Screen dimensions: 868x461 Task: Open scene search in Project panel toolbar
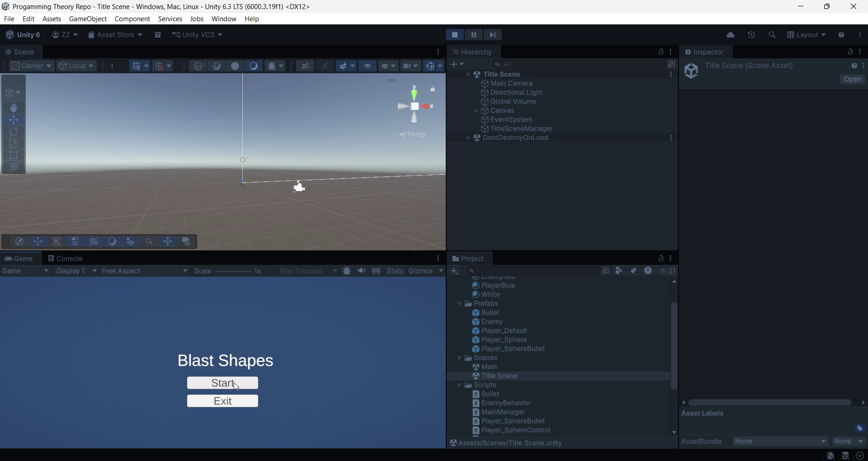605,271
